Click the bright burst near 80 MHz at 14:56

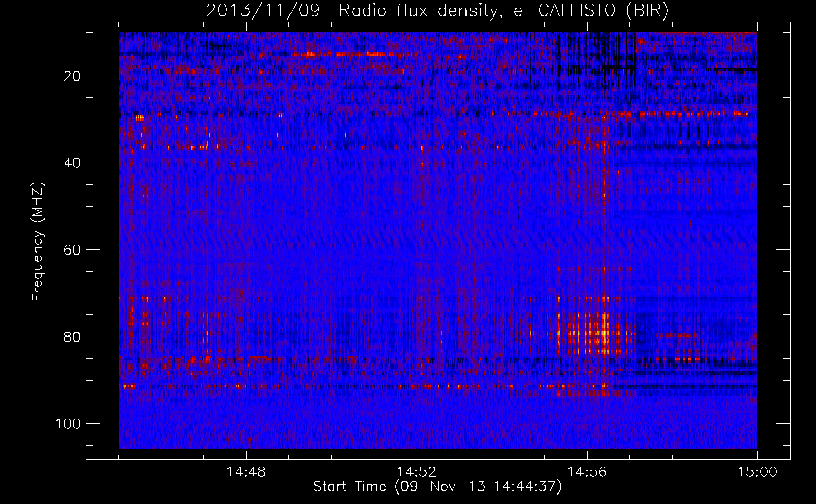[x=595, y=333]
